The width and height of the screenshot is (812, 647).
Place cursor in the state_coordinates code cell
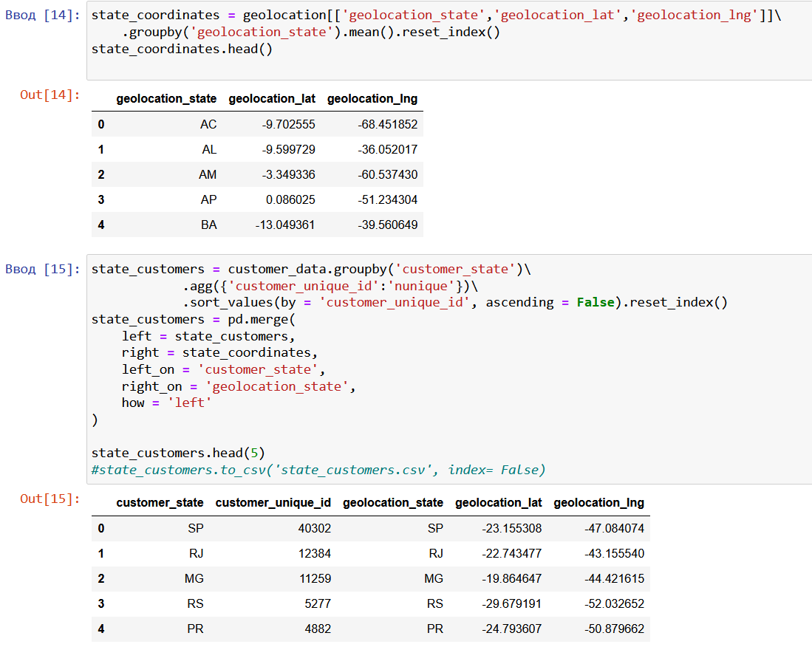pyautogui.click(x=296, y=31)
